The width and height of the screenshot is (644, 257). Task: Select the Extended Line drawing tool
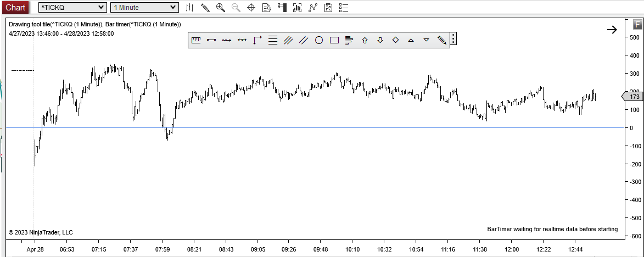tap(242, 40)
